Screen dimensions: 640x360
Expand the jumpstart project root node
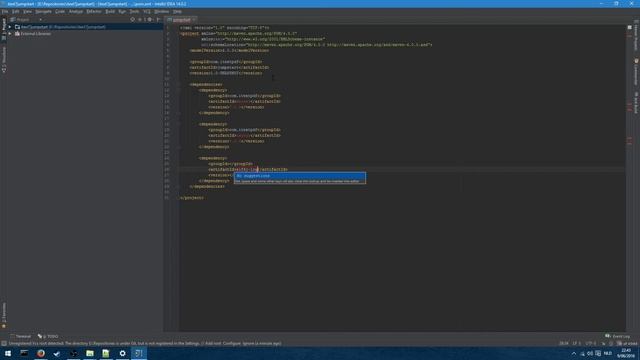click(10, 27)
